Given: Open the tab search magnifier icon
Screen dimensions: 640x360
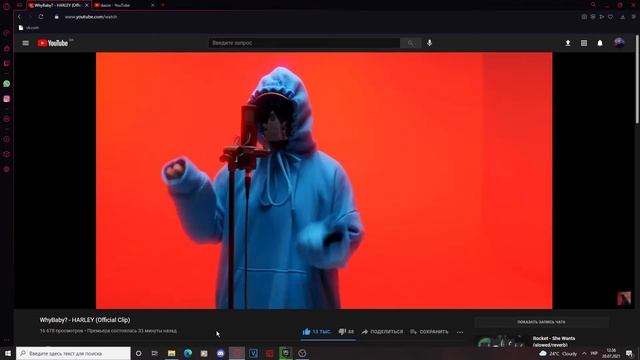Looking at the screenshot, I should coord(593,5).
